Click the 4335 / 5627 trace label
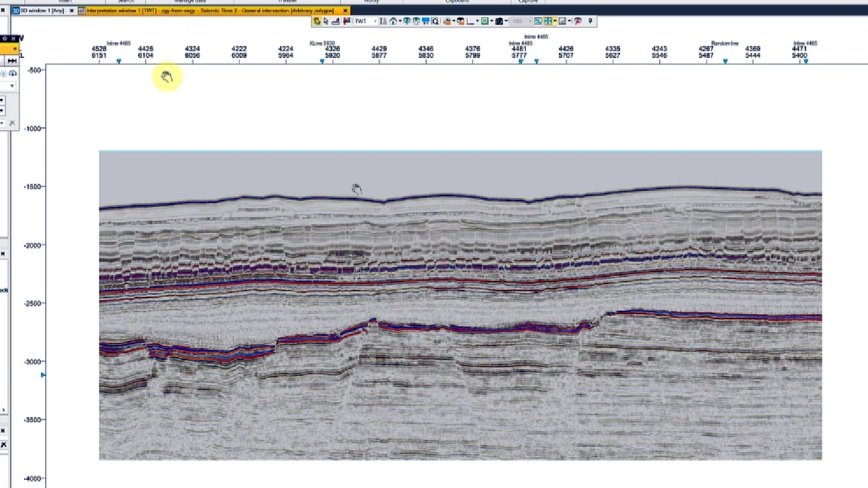 (x=613, y=52)
